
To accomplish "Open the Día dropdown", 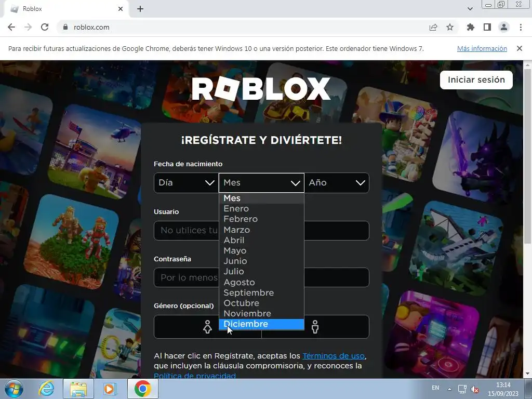I will pos(187,182).
